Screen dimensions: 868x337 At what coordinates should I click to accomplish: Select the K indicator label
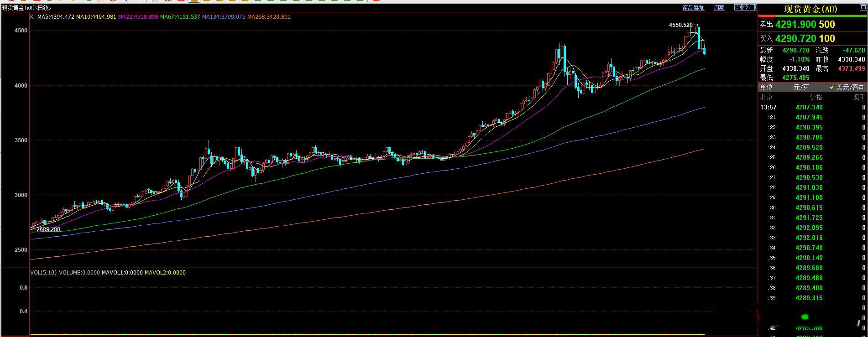point(32,17)
